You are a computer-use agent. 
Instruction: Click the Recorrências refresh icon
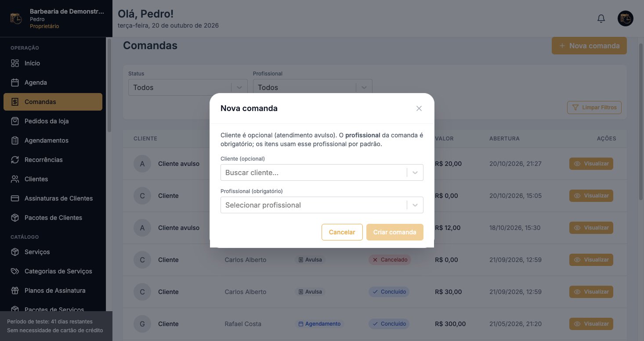pyautogui.click(x=15, y=160)
